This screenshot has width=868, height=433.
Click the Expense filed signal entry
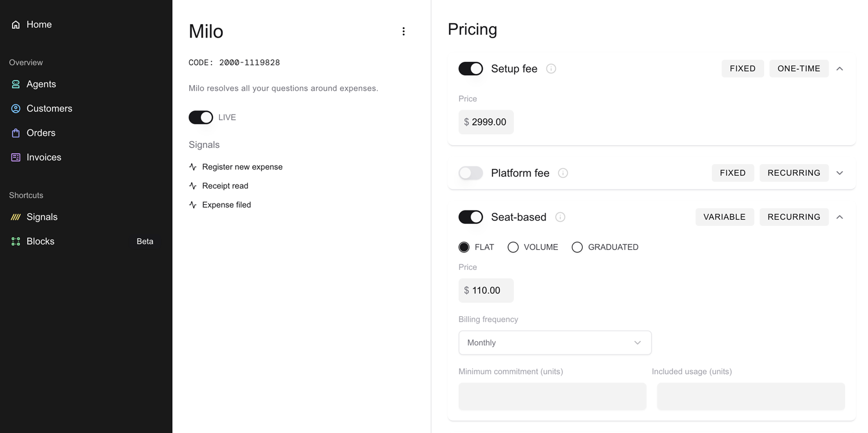pos(226,205)
